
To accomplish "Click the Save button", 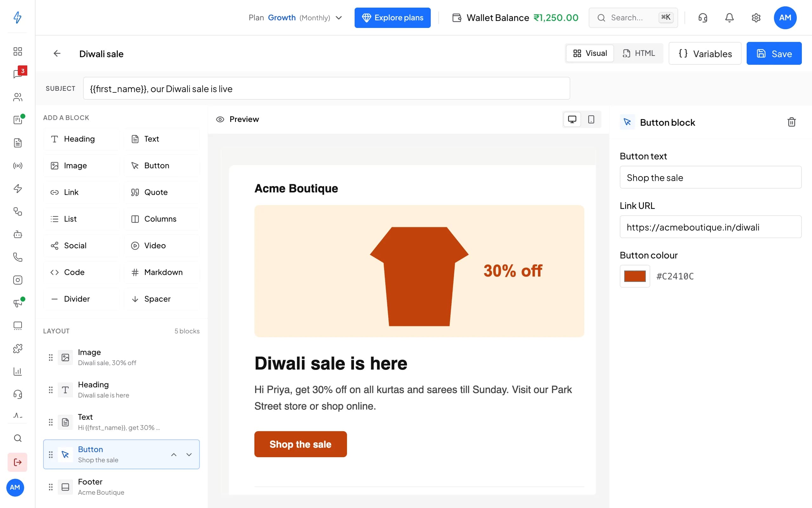I will click(x=774, y=53).
